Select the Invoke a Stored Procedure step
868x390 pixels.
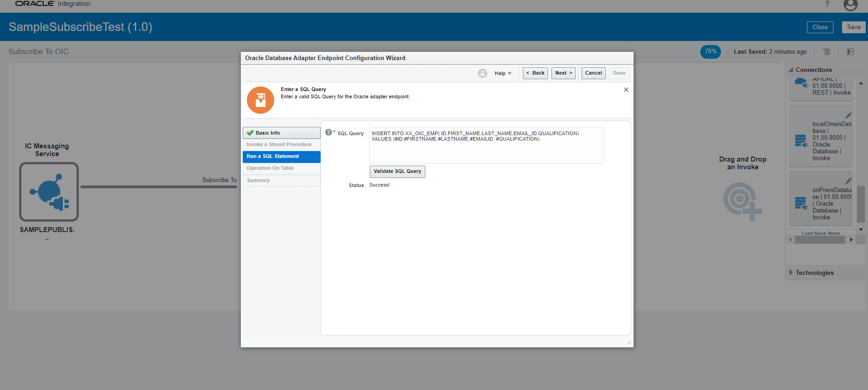281,145
